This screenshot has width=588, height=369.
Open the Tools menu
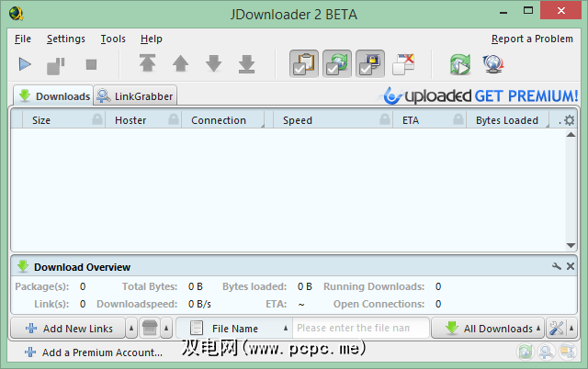[113, 39]
